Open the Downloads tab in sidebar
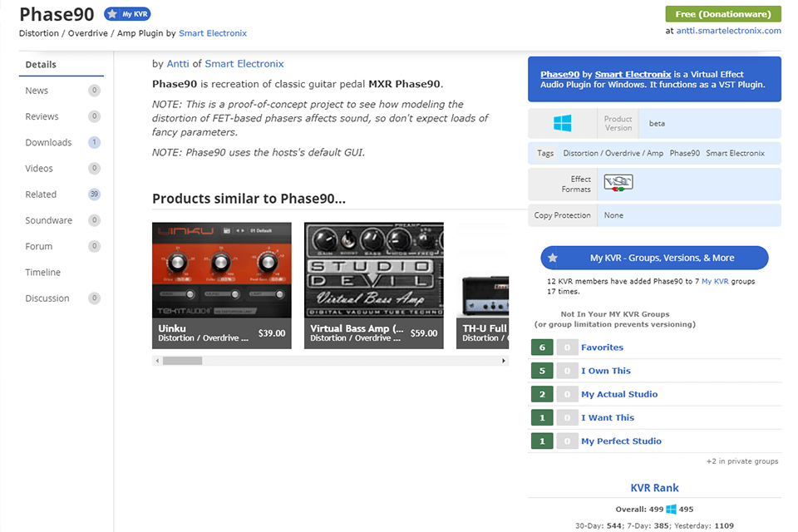The height and width of the screenshot is (532, 798). 48,142
